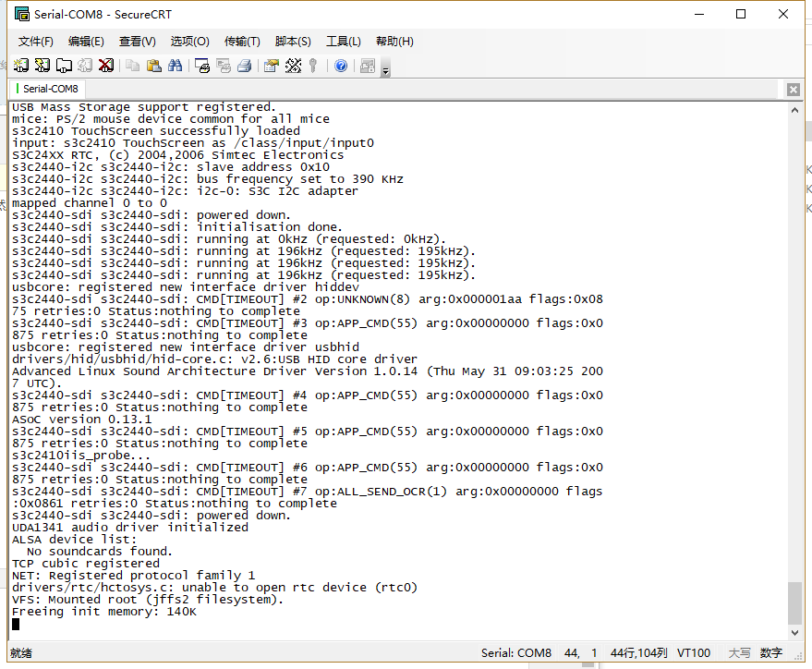Image resolution: width=812 pixels, height=669 pixels.
Task: Click the Print printer icon
Action: pyautogui.click(x=245, y=66)
